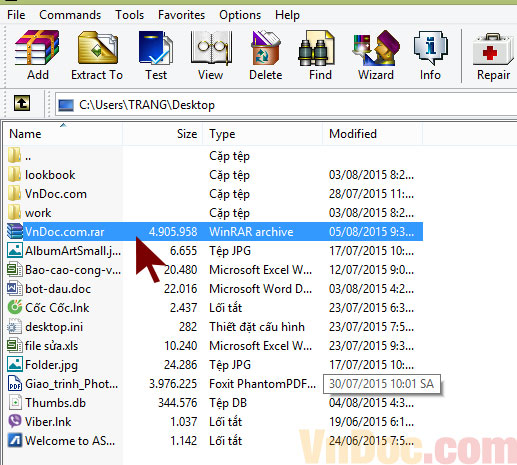Select the Cốc Cốc.lnk shortcut icon
Image resolution: width=517 pixels, height=465 pixels.
point(15,307)
